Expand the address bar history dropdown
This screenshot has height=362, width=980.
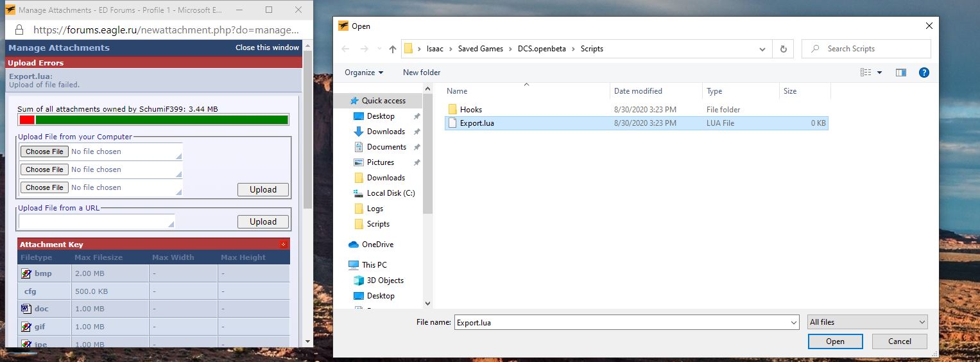762,49
